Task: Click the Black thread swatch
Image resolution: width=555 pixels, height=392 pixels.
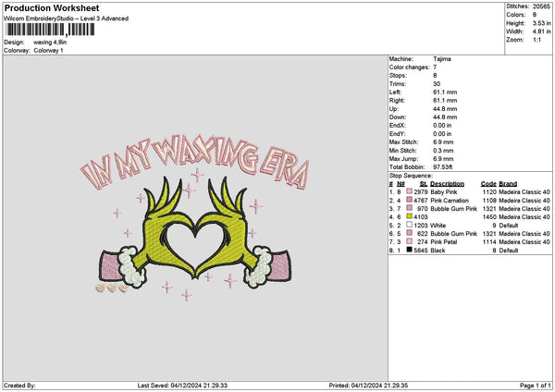Action: [409, 250]
